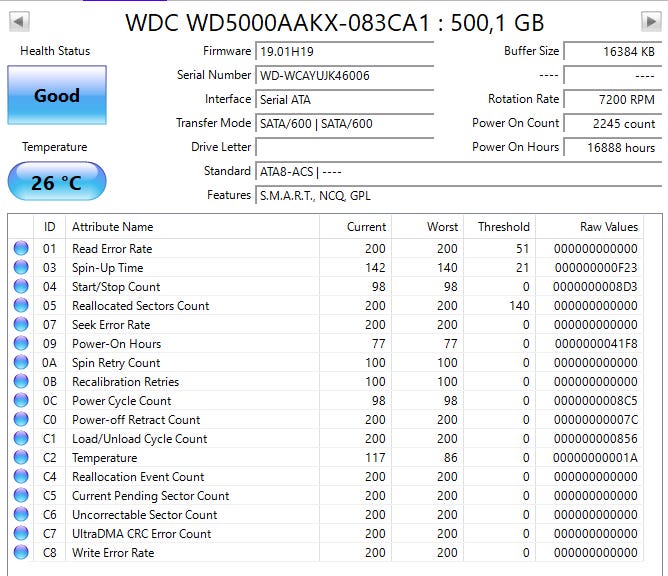The width and height of the screenshot is (668, 576).
Task: Click the Current column header
Action: tap(355, 227)
